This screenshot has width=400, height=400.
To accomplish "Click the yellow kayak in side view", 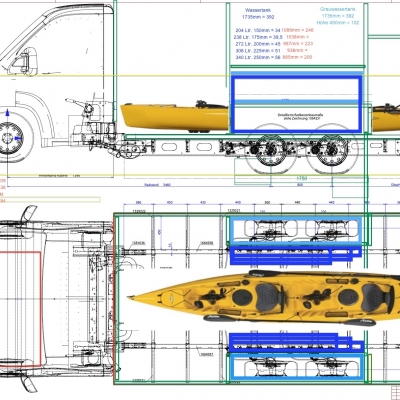I will pos(174,117).
